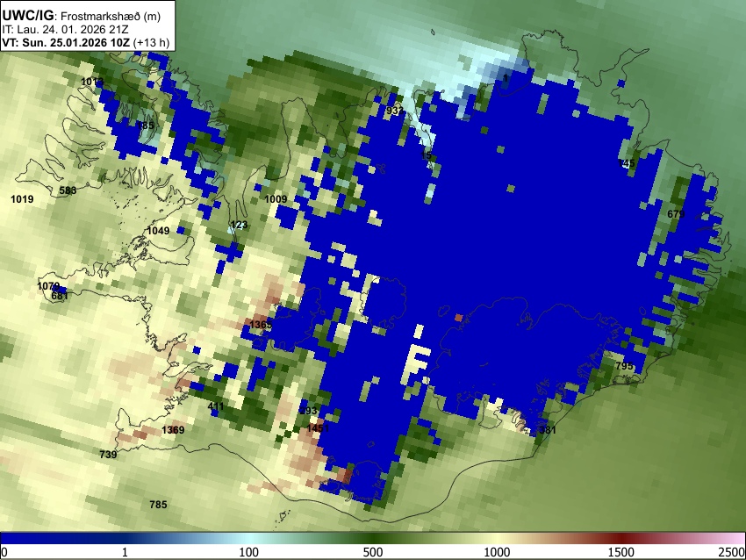Click the dark green colour scale section at 500
Screen dimensions: 746x560
tap(372, 538)
